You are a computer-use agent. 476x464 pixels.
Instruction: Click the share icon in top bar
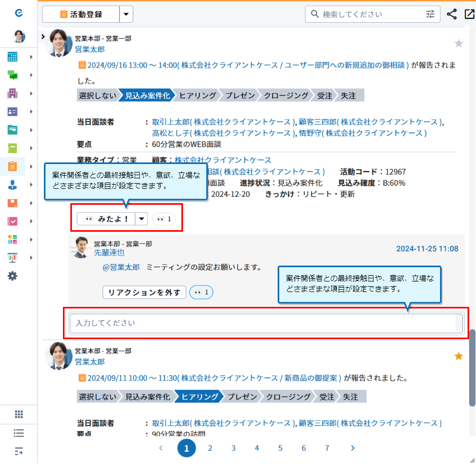pos(452,14)
